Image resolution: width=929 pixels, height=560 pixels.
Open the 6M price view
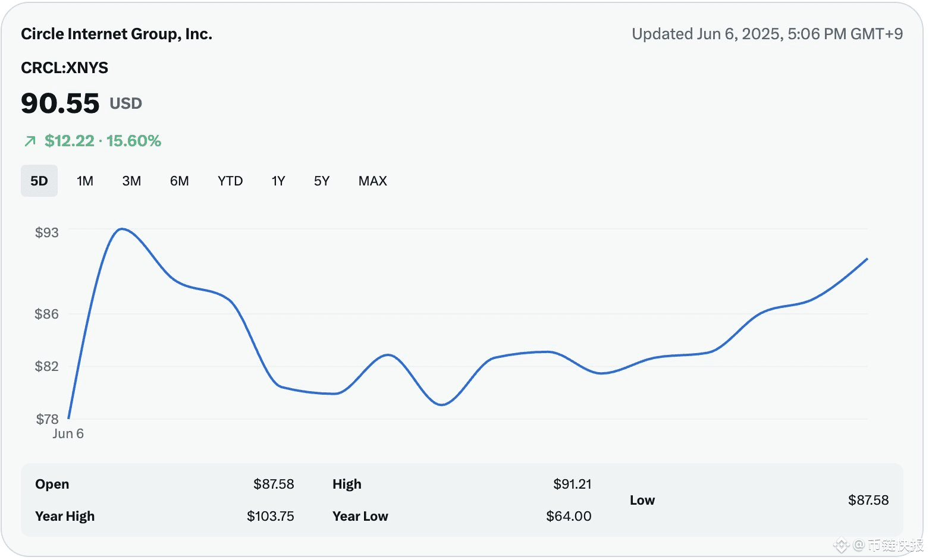(x=179, y=181)
